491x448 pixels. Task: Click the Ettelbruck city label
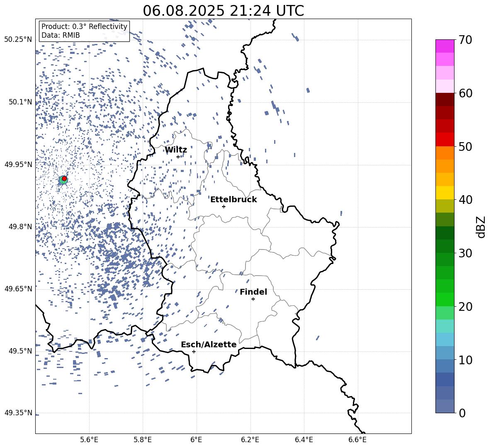point(233,200)
